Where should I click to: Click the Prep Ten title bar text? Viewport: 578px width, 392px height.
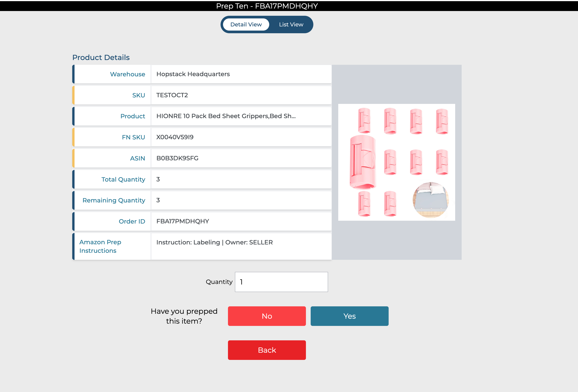[267, 6]
